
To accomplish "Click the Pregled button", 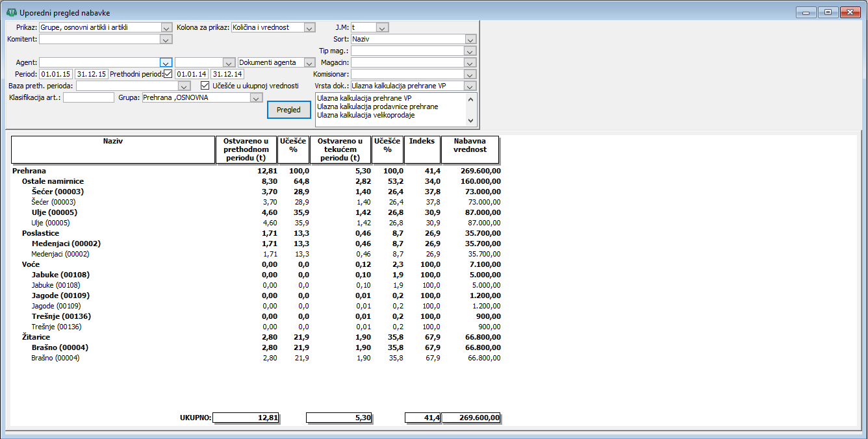I will [288, 110].
